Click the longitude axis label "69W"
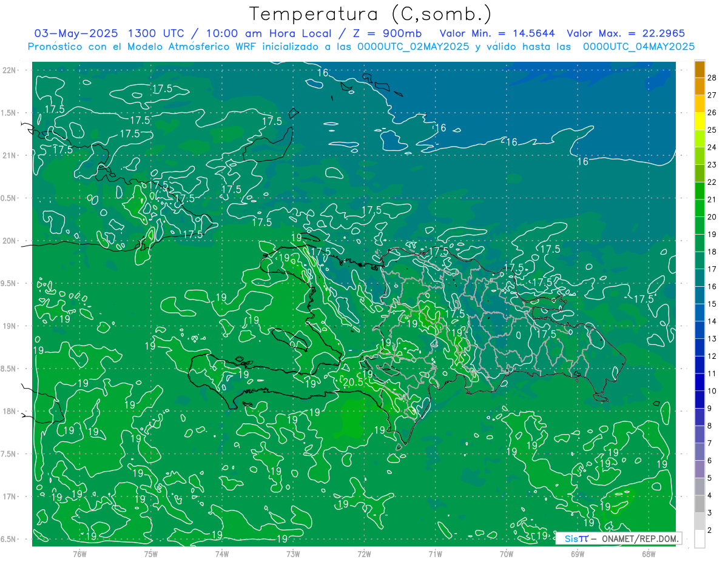This screenshot has height=562, width=728. pos(578,554)
